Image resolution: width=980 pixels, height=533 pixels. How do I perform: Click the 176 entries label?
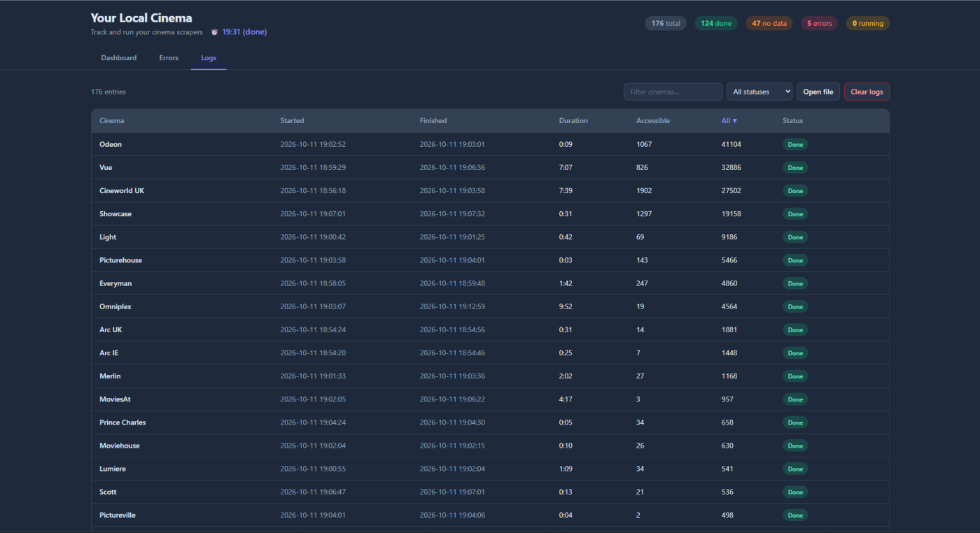click(x=108, y=92)
